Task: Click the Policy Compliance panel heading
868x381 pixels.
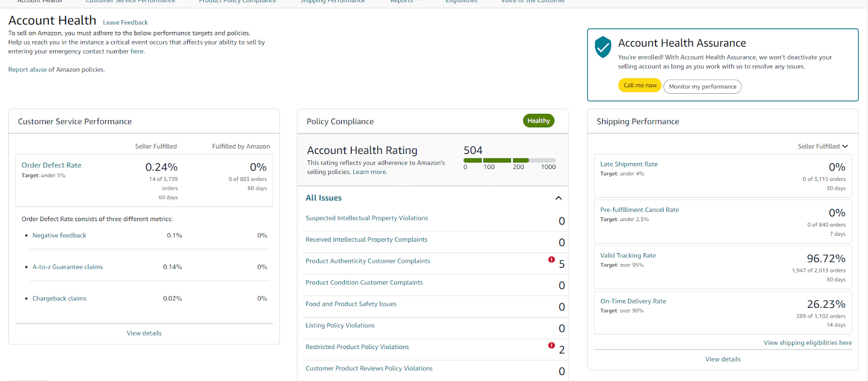Action: (x=340, y=121)
